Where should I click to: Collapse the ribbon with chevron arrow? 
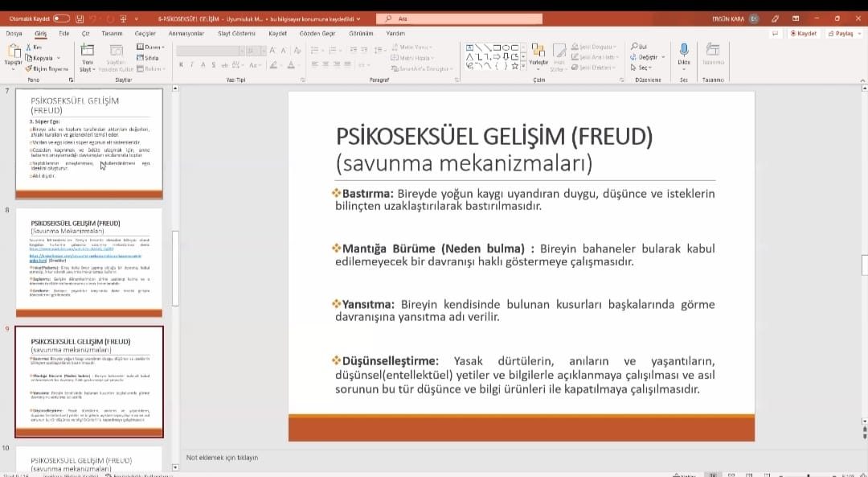(862, 81)
